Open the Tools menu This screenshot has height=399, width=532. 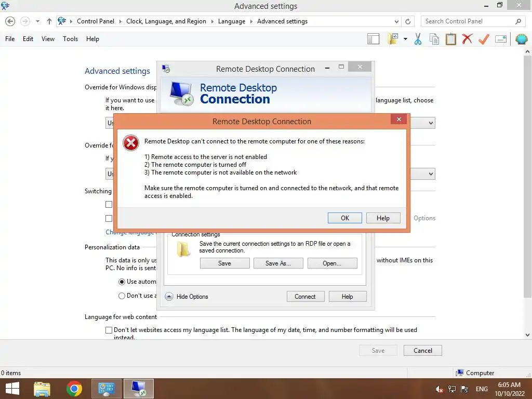pos(70,39)
